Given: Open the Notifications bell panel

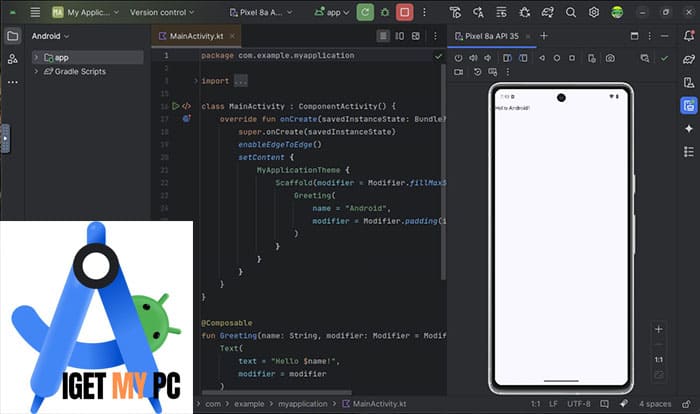Looking at the screenshot, I should click(688, 35).
